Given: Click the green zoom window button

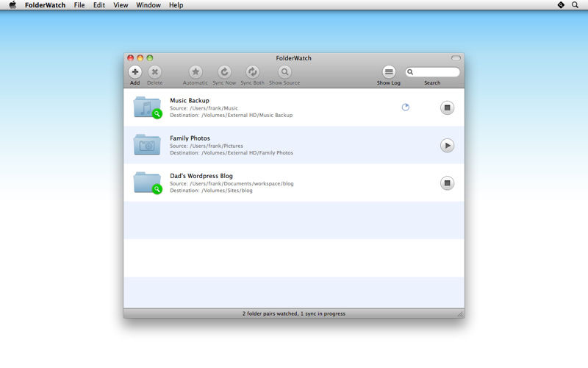Looking at the screenshot, I should click(150, 58).
